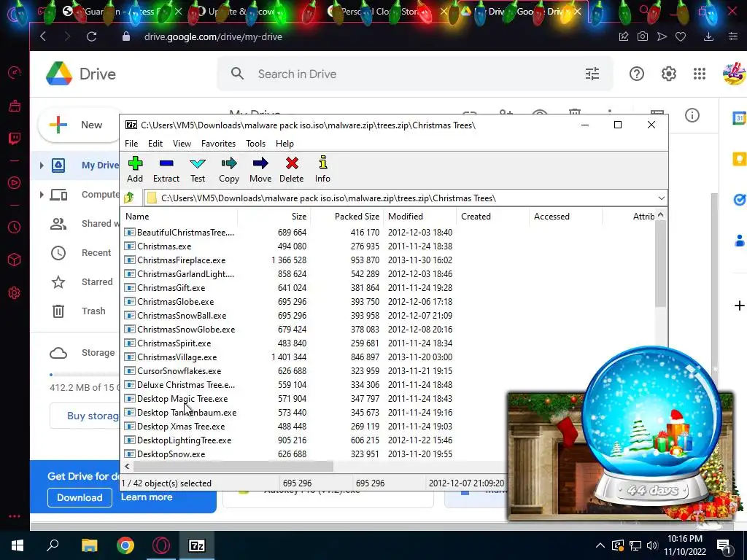This screenshot has width=747, height=560.
Task: Open the Drive support help icon
Action: [x=636, y=74]
